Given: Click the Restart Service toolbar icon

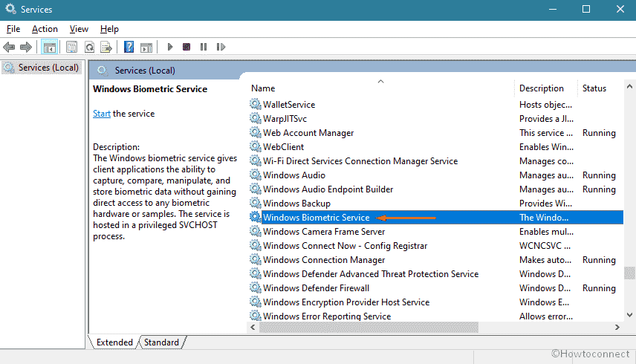Looking at the screenshot, I should tap(221, 47).
